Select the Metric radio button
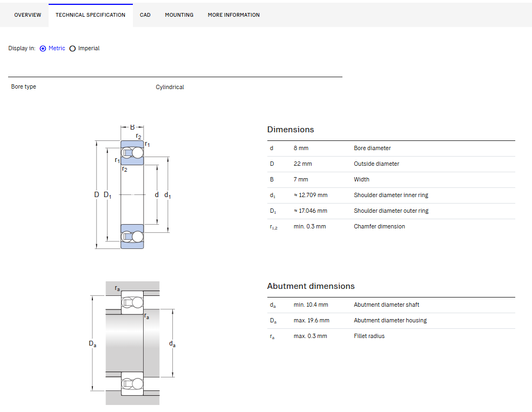The height and width of the screenshot is (412, 532). coord(43,49)
